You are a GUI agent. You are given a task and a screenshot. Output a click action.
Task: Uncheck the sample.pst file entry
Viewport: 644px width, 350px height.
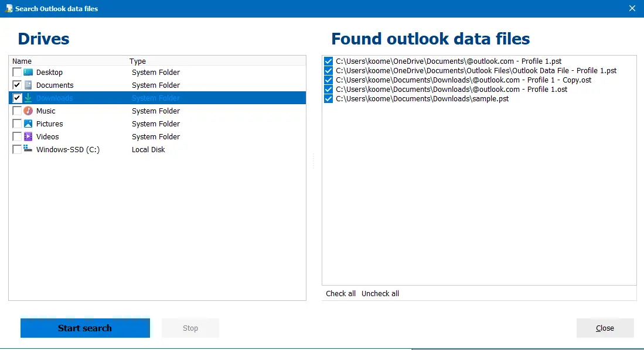328,98
